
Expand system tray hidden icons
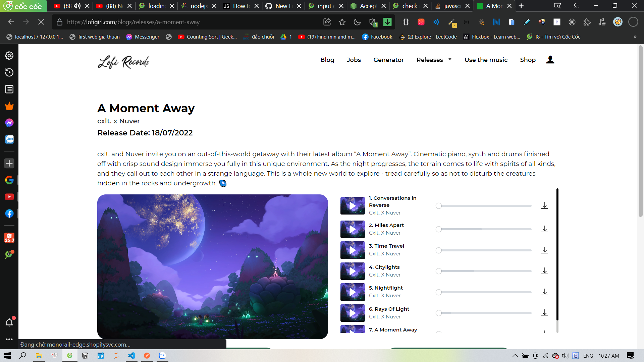[x=515, y=356]
